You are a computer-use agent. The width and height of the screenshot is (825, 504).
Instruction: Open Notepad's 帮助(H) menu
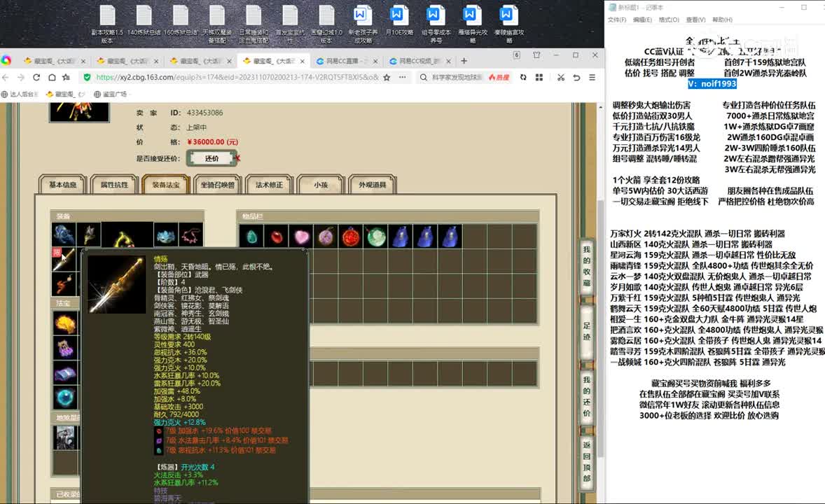(x=722, y=20)
